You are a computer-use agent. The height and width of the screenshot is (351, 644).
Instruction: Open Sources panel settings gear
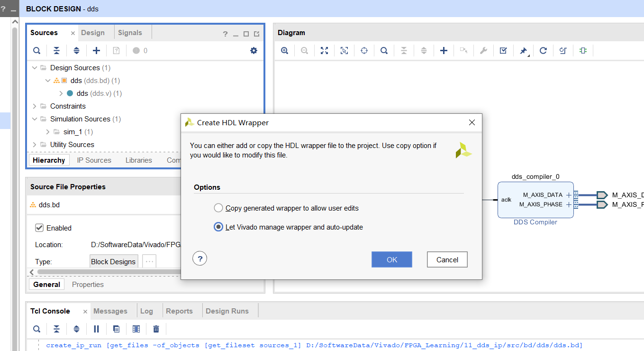254,51
